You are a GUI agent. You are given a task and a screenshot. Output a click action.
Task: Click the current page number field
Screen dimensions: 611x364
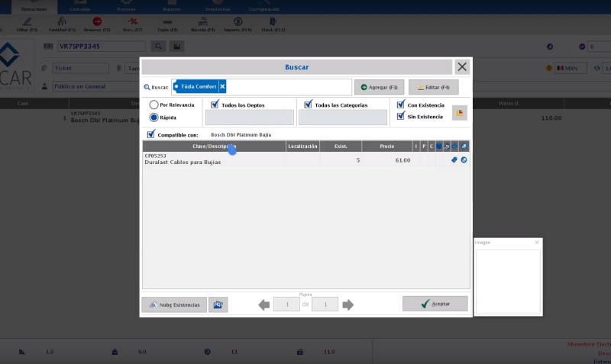pos(287,304)
